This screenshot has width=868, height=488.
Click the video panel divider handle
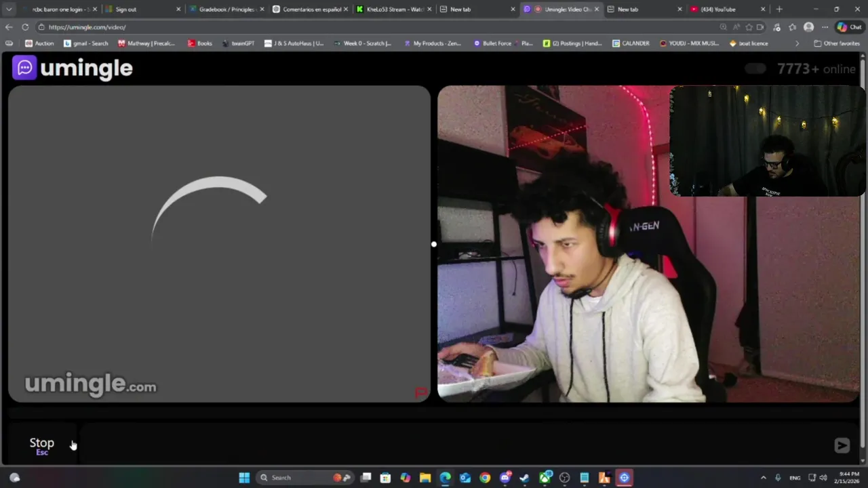click(433, 244)
